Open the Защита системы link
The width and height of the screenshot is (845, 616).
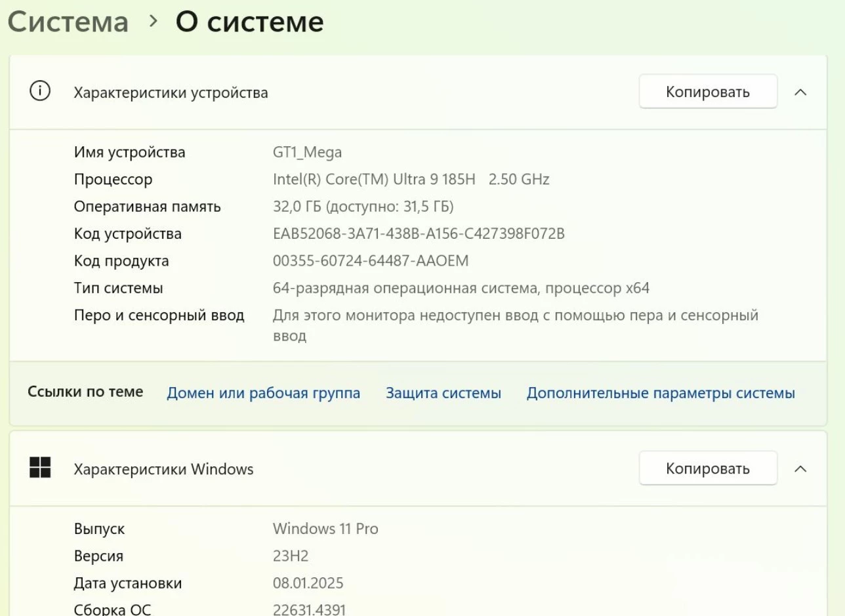443,393
